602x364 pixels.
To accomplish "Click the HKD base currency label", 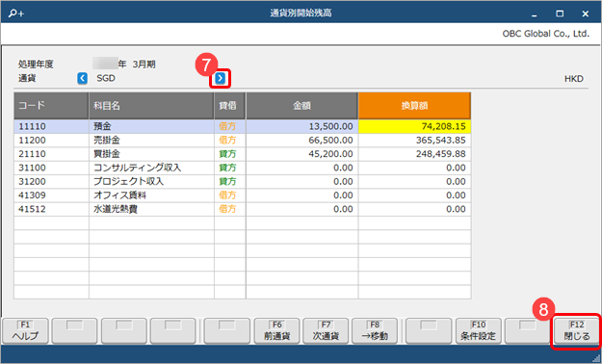I will pos(574,79).
